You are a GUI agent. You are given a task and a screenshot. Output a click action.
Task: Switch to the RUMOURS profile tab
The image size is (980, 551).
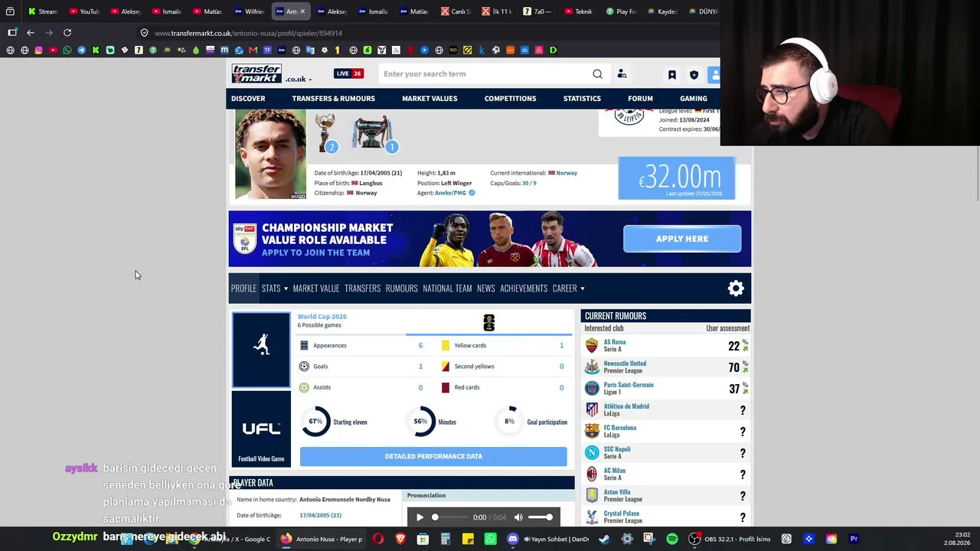click(x=401, y=289)
